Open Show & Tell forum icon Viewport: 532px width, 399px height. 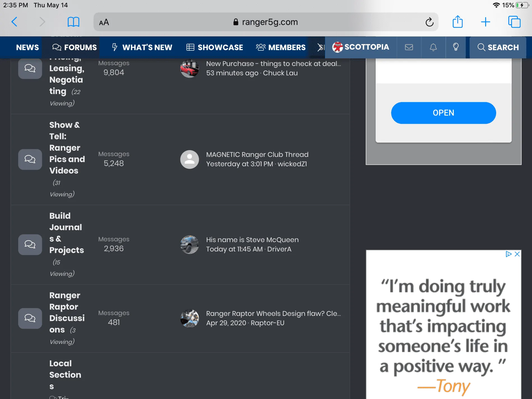pyautogui.click(x=30, y=159)
